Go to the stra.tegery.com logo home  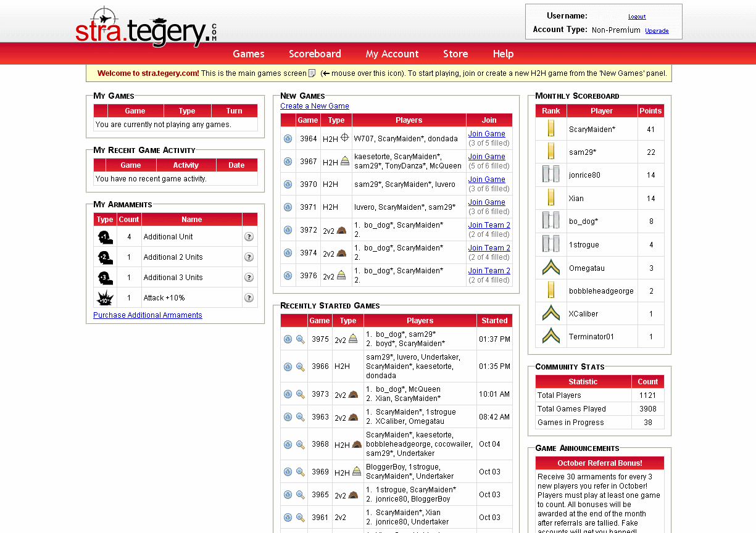point(146,27)
